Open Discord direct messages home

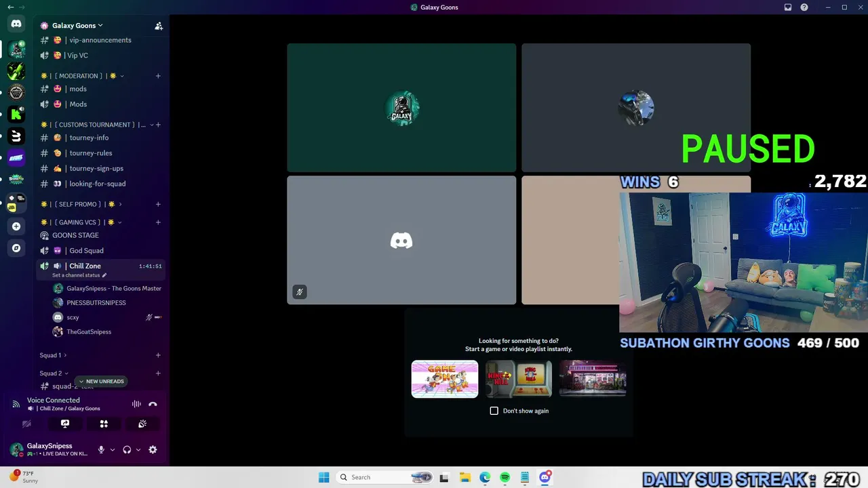coord(16,24)
